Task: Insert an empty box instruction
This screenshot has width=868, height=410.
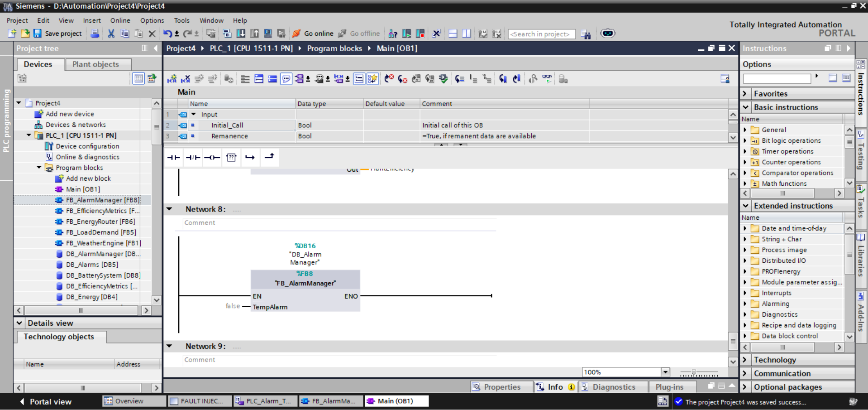Action: 231,158
